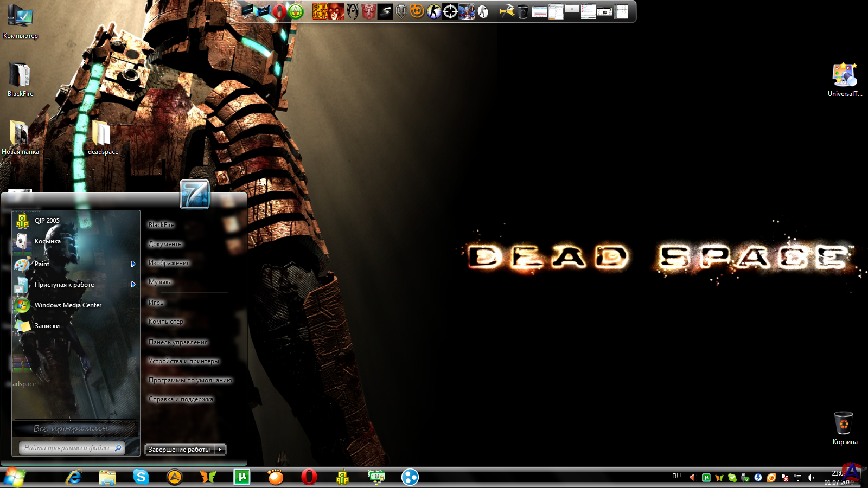Open Устройства и принтеры in Start menu
This screenshot has width=868, height=488.
183,361
